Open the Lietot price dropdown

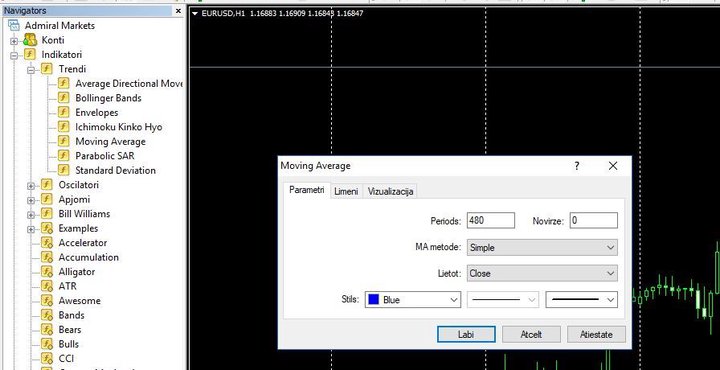click(542, 273)
